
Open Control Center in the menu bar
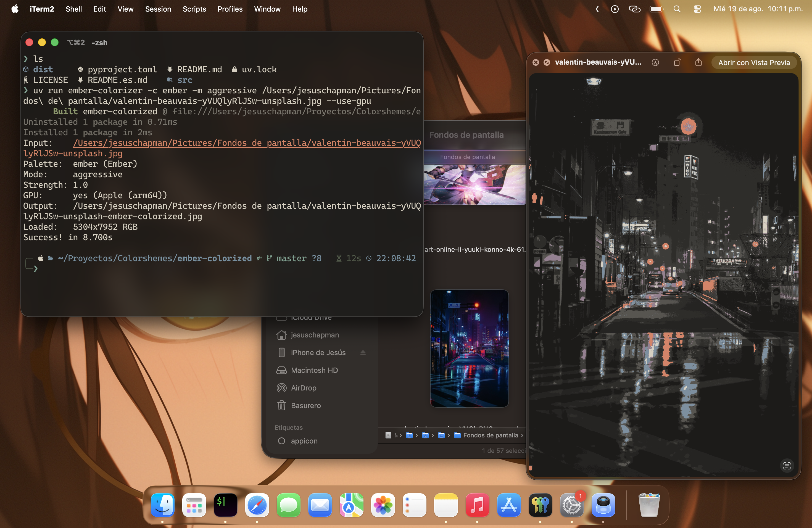pyautogui.click(x=697, y=9)
